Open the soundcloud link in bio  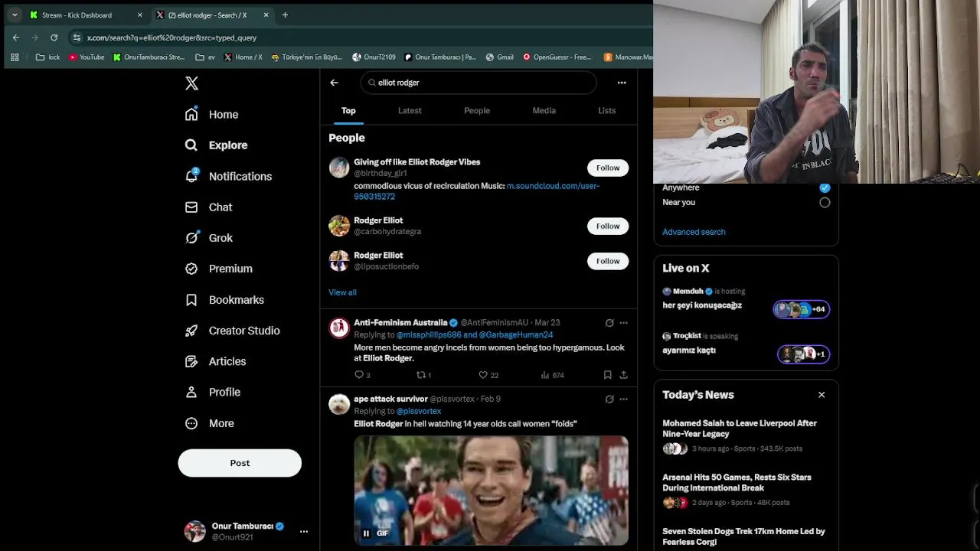[476, 191]
